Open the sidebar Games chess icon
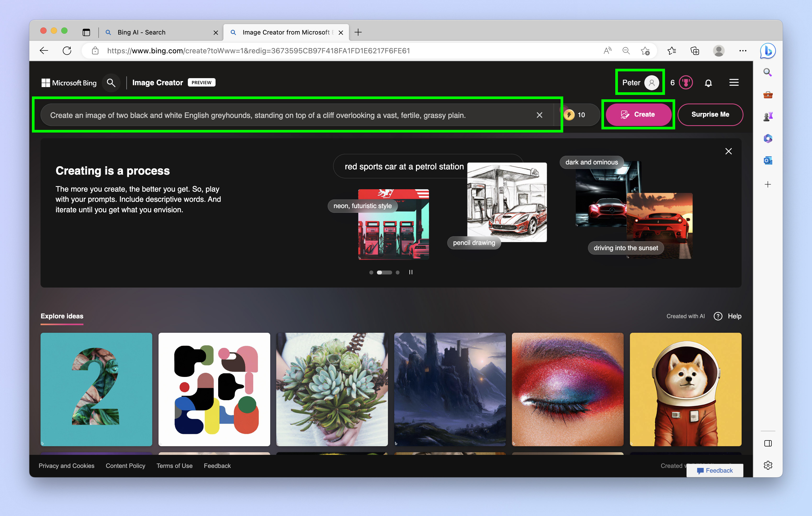The width and height of the screenshot is (812, 516). 768,117
